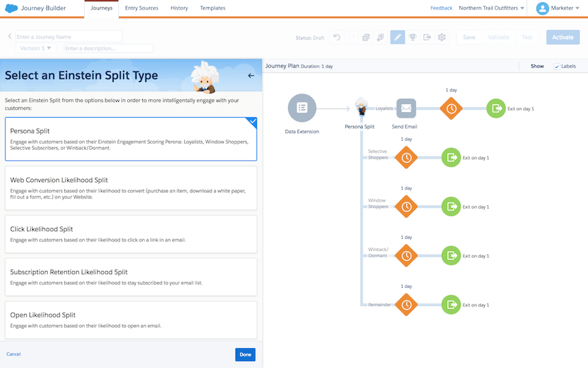Click the Cancel link

(x=14, y=354)
